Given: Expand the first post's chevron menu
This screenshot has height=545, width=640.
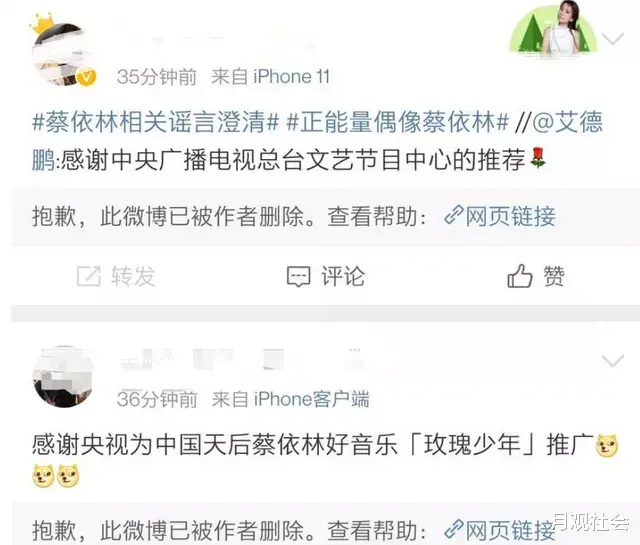Looking at the screenshot, I should pyautogui.click(x=613, y=39).
